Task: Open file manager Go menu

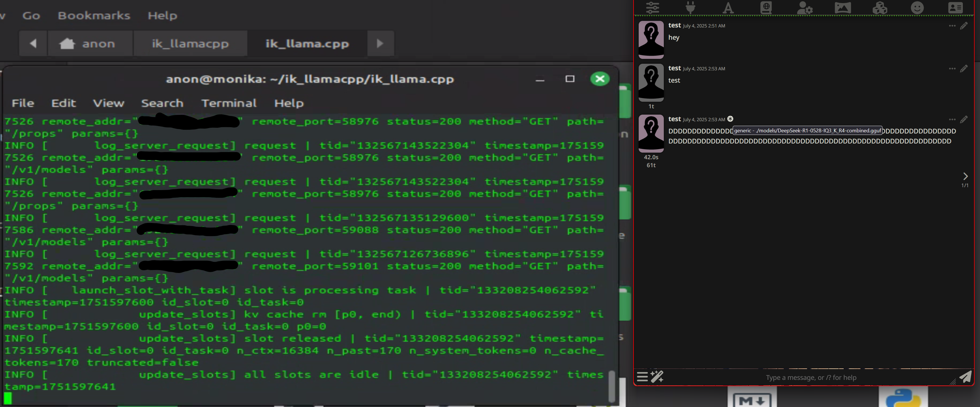Action: point(31,16)
